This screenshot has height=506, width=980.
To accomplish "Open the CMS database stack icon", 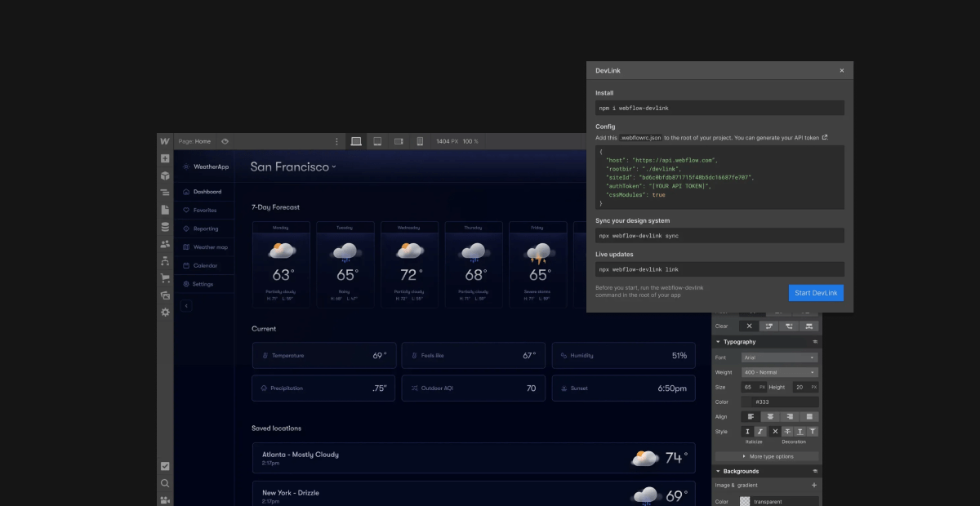I will click(165, 227).
